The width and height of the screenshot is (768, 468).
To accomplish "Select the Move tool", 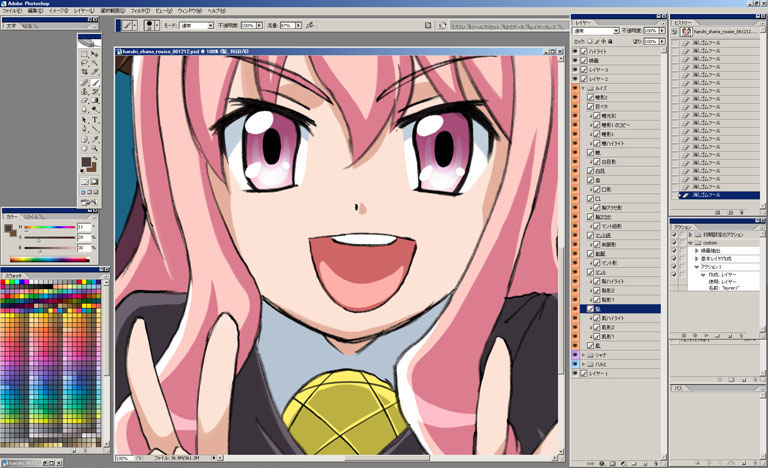I will [95, 54].
